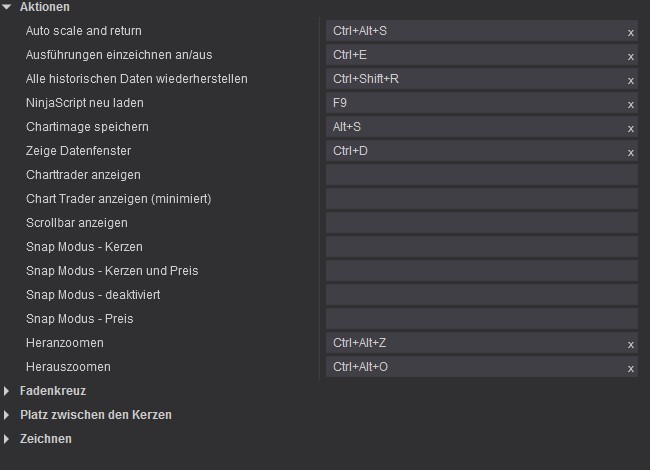The height and width of the screenshot is (470, 650).
Task: Delete the F9 hotkey using x
Action: (x=630, y=104)
